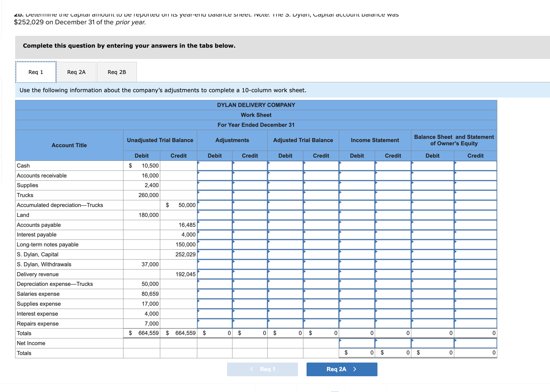The width and height of the screenshot is (550, 392).
Task: Select Depreciation expense—Trucks Income Statement Debit cell
Action: tap(357, 284)
